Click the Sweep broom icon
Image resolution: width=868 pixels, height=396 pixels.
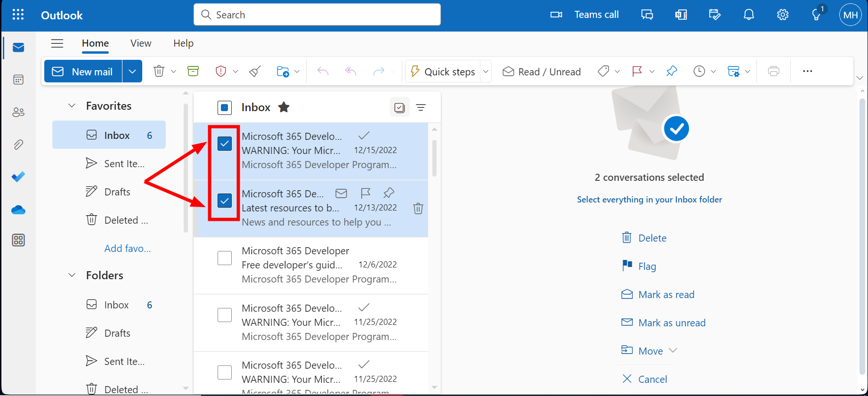click(255, 71)
